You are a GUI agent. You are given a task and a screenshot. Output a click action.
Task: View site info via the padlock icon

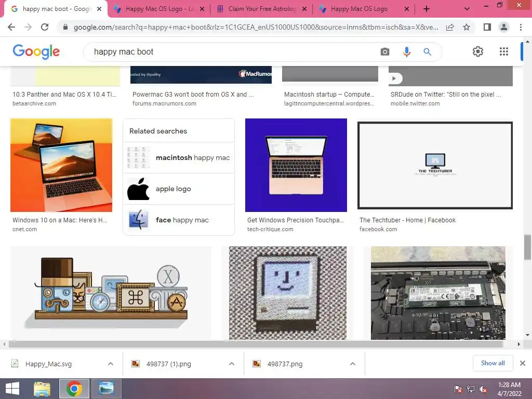click(x=65, y=27)
